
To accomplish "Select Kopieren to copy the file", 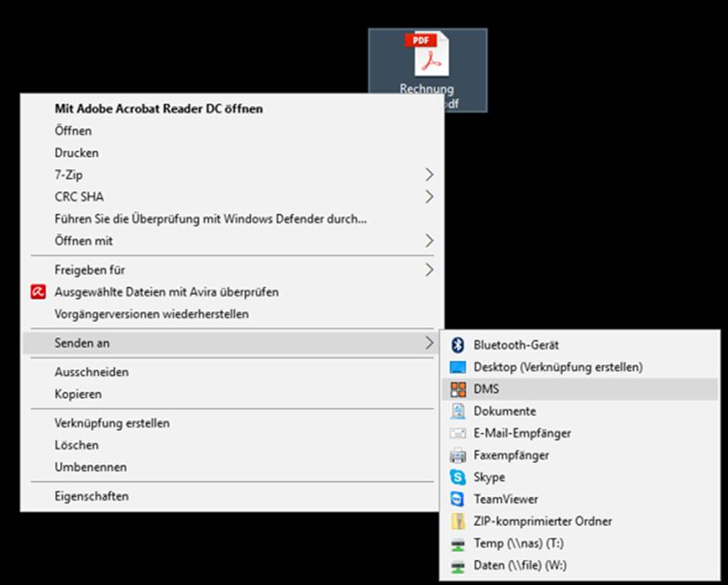I will coord(232,394).
